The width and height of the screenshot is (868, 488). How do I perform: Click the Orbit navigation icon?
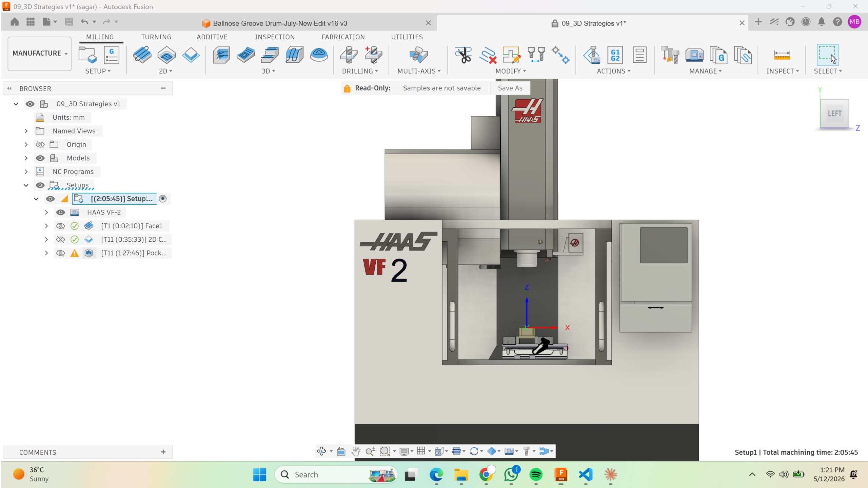(321, 451)
